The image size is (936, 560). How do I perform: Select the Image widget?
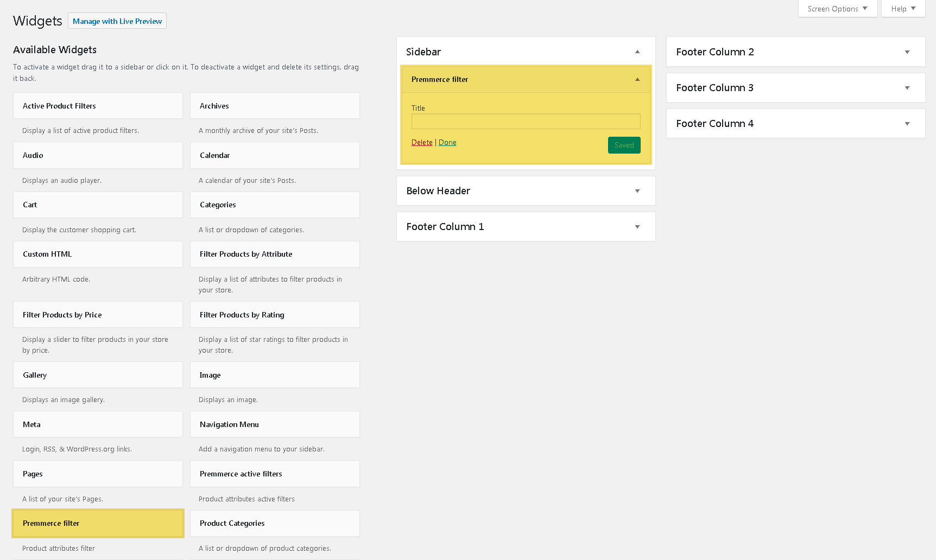point(275,375)
